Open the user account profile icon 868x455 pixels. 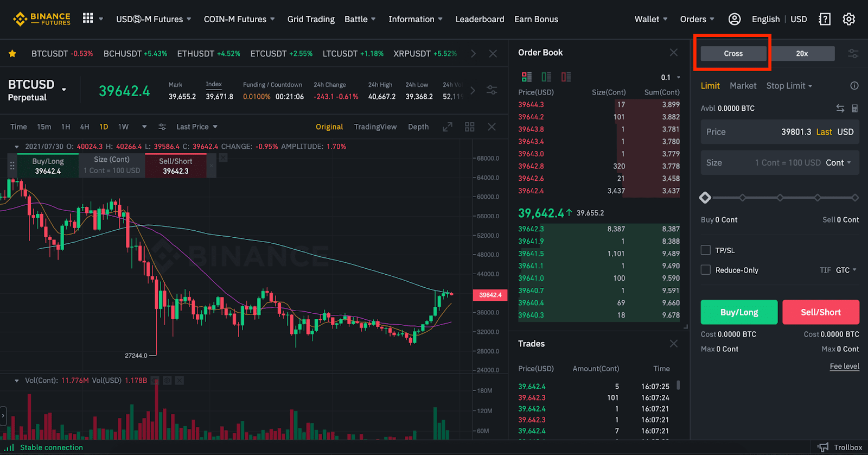click(735, 19)
